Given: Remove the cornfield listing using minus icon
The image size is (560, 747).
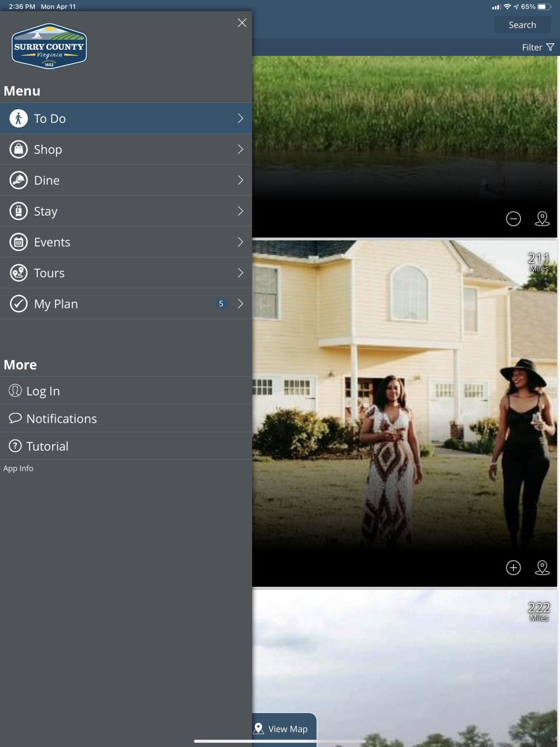Looking at the screenshot, I should pos(514,218).
